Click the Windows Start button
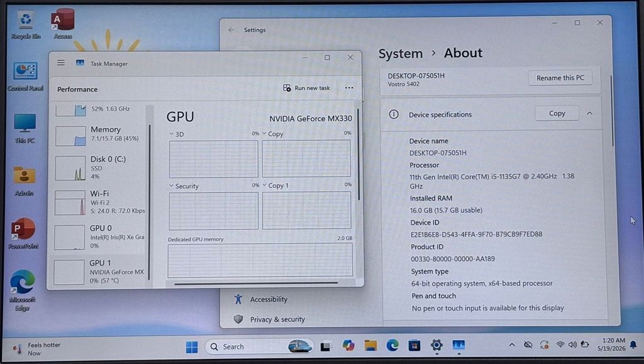Viewport: 644px width, 364px height. point(191,347)
